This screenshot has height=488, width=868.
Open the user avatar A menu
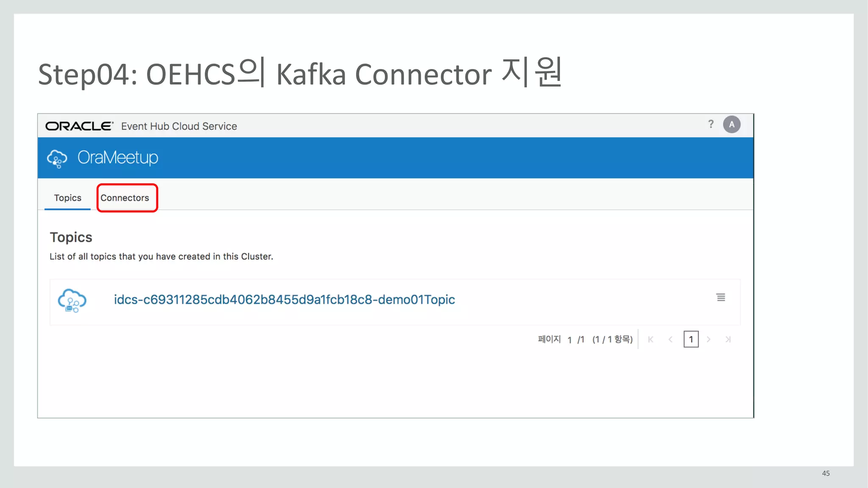point(732,125)
